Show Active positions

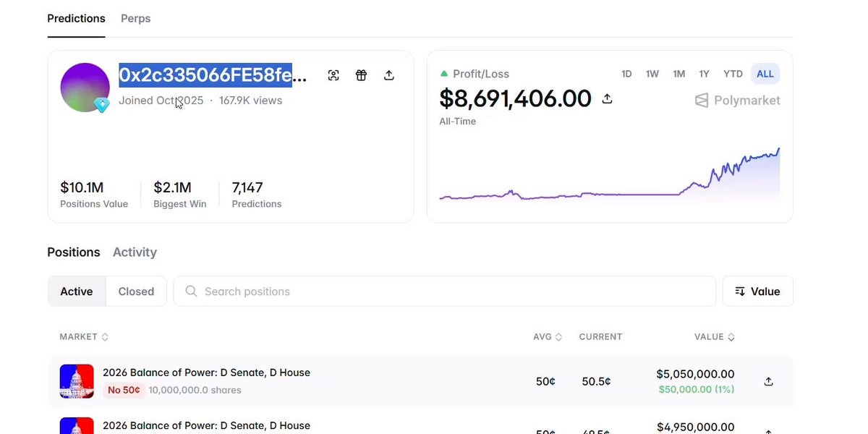(x=77, y=292)
